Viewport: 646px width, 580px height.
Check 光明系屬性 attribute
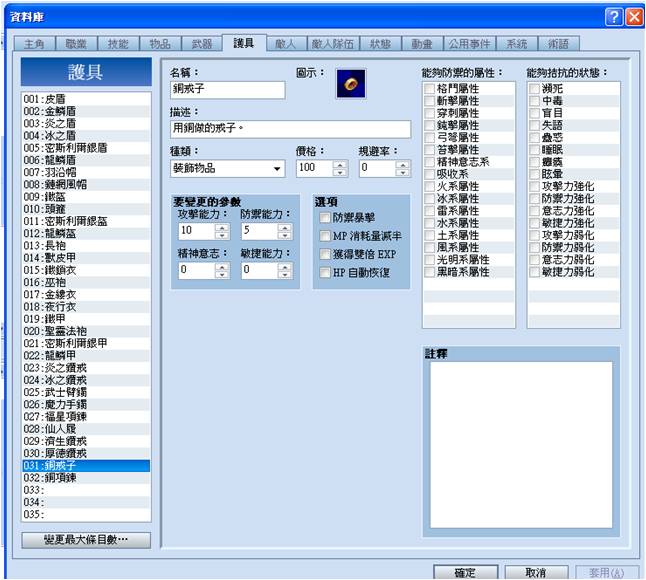tap(430, 260)
